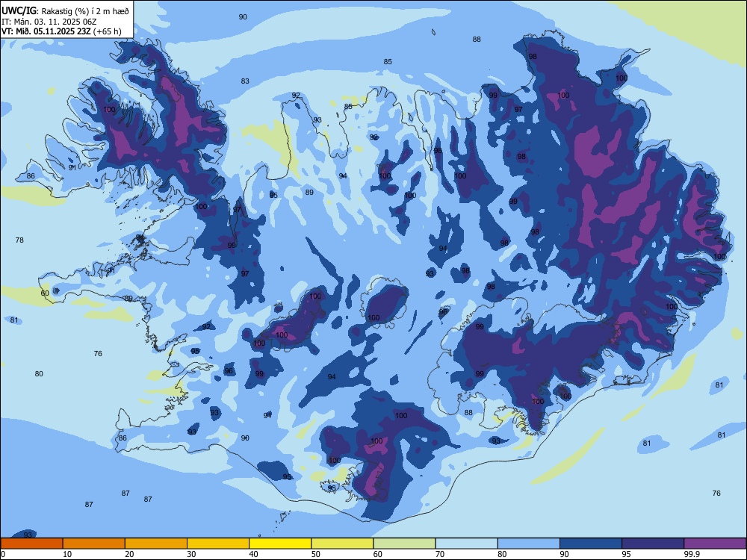Pick the light green 60–70 legend swatch

[x=404, y=544]
